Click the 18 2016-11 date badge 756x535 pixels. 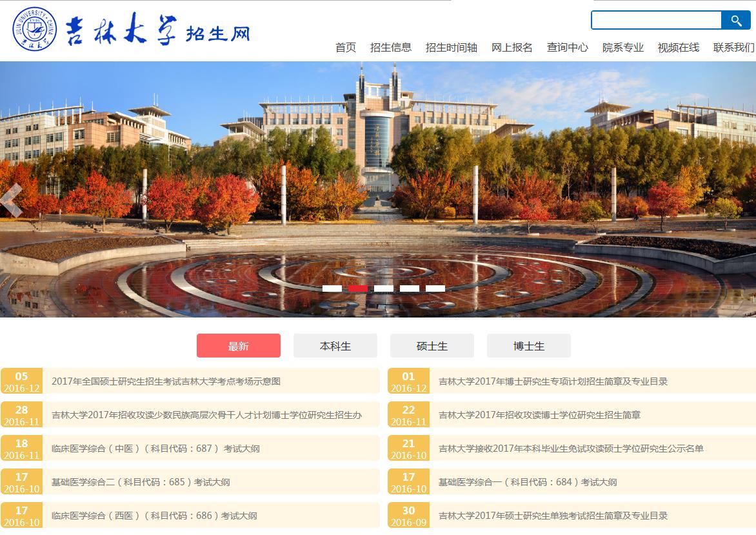tap(22, 449)
